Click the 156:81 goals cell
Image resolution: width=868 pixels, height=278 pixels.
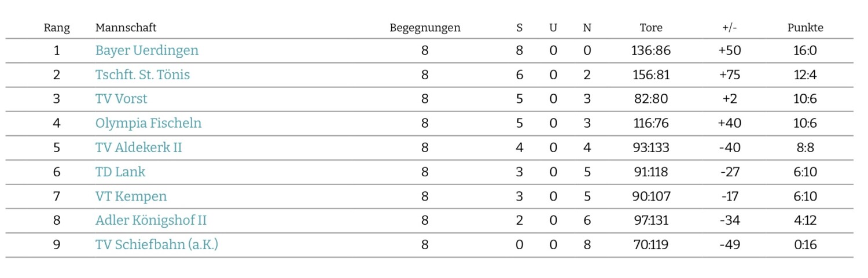(651, 75)
